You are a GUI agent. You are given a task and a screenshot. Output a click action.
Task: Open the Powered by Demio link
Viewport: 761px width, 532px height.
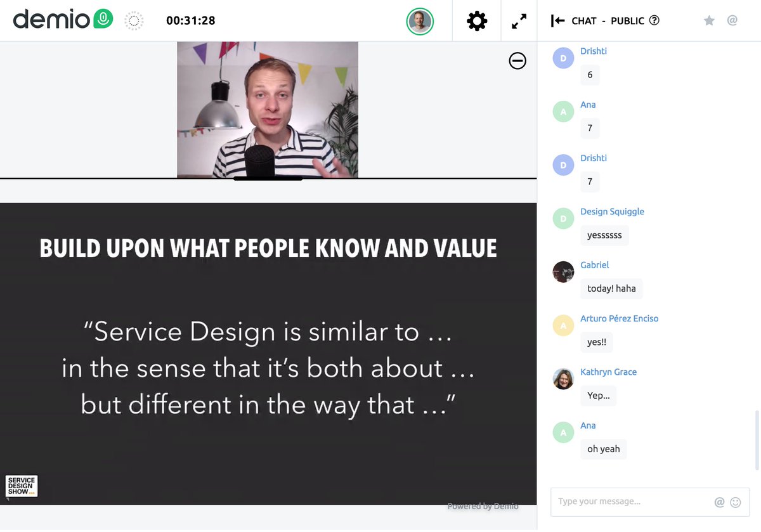(483, 506)
